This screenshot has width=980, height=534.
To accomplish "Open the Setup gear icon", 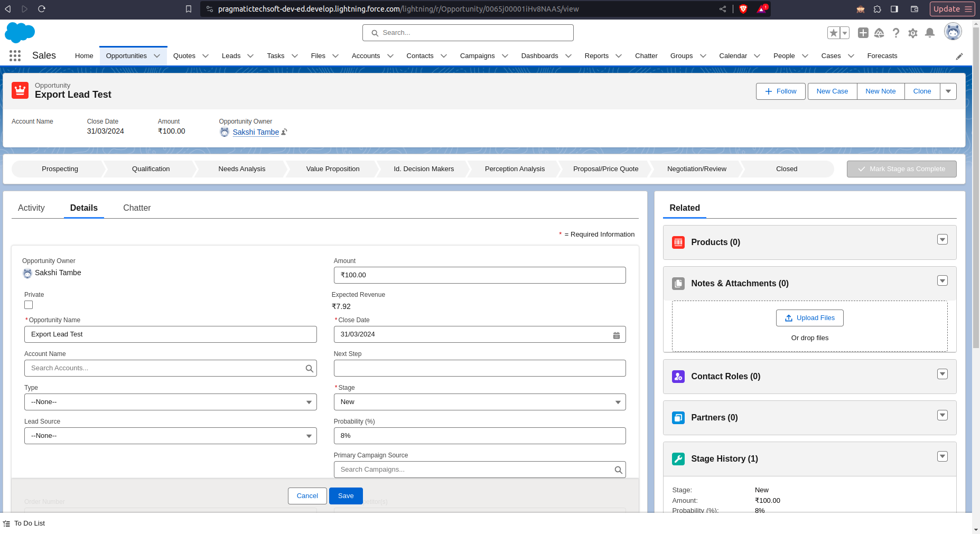I will pyautogui.click(x=913, y=33).
